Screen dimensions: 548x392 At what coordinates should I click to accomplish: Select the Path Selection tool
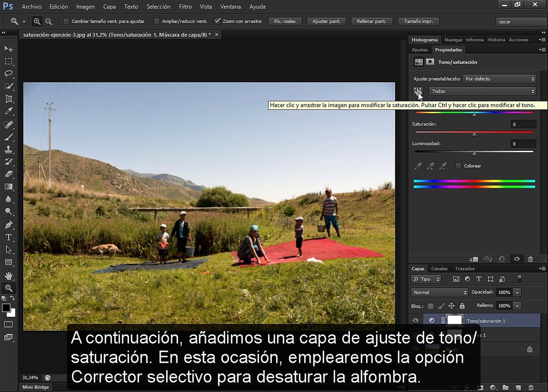click(9, 250)
